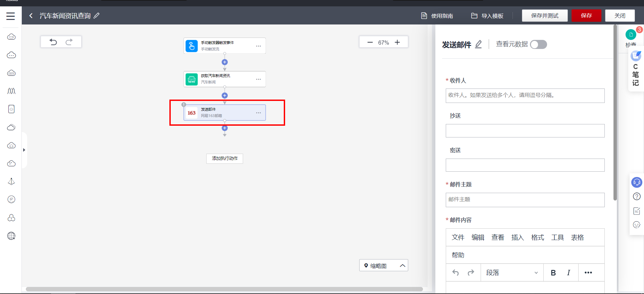Redo the canvas action
Image resolution: width=644 pixels, height=294 pixels.
tap(69, 42)
